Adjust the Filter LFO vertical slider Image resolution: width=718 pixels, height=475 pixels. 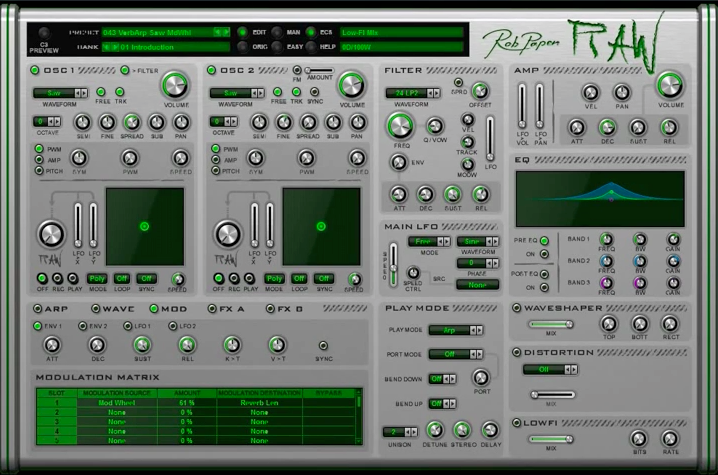point(490,138)
